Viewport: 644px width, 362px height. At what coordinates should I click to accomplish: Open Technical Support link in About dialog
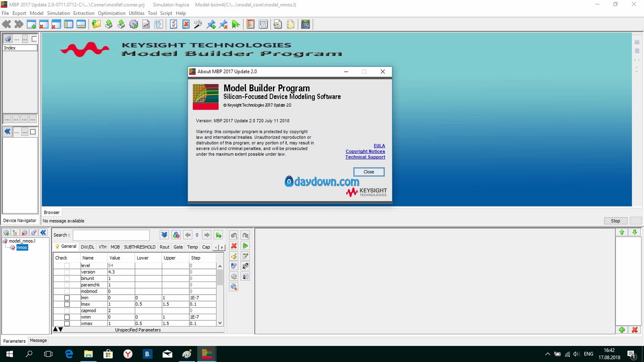pyautogui.click(x=365, y=157)
